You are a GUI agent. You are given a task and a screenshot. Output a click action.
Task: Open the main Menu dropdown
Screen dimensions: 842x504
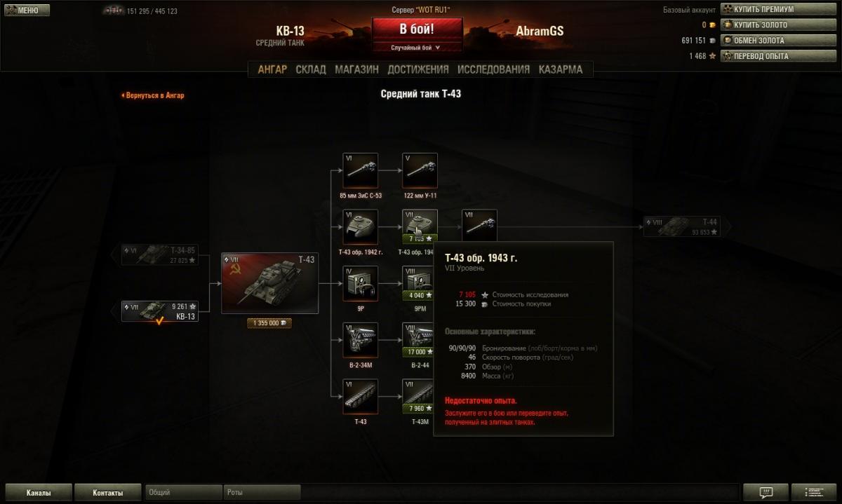(x=26, y=11)
